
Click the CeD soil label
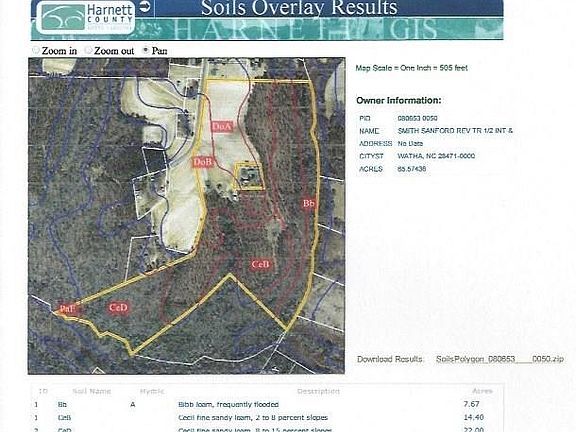pyautogui.click(x=118, y=307)
